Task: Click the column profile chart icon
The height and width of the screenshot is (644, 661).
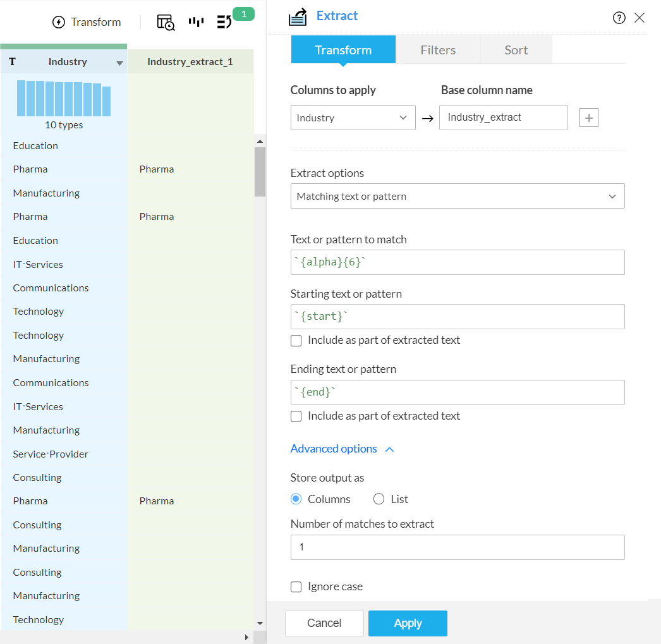Action: coord(196,22)
